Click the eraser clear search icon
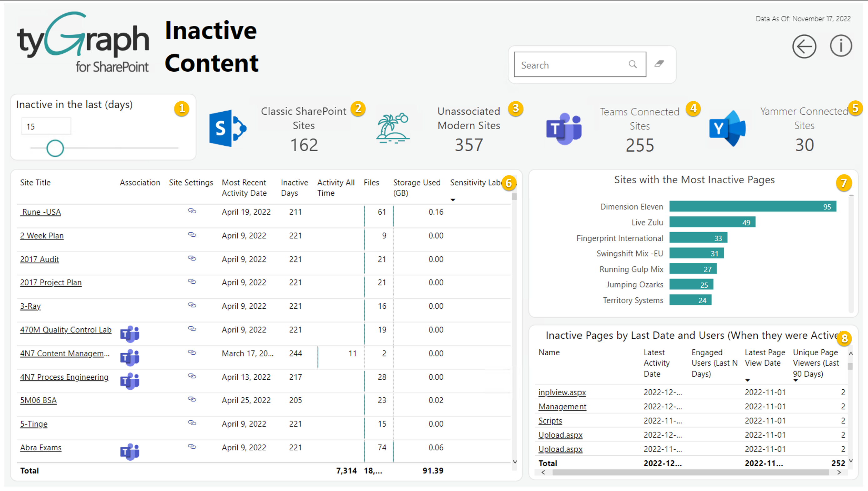The width and height of the screenshot is (868, 491). (x=659, y=64)
